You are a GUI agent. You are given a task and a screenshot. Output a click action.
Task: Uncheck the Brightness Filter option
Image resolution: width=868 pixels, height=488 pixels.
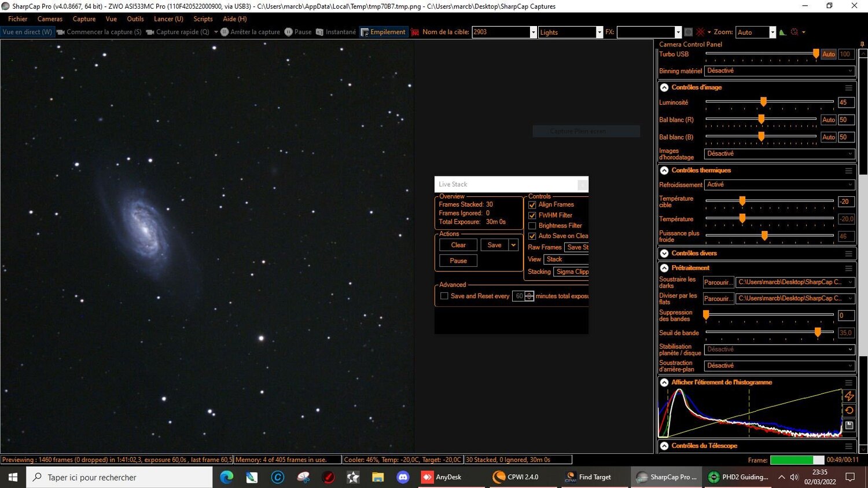[532, 225]
